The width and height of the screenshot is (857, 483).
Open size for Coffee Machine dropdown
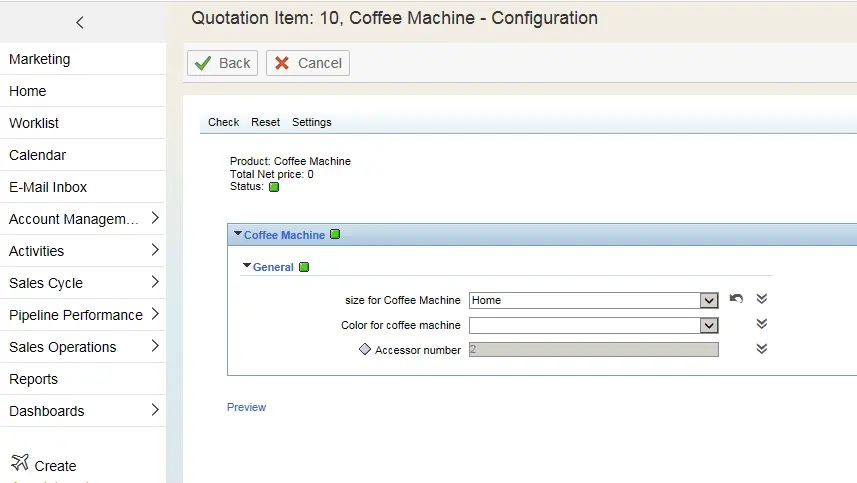click(x=708, y=300)
